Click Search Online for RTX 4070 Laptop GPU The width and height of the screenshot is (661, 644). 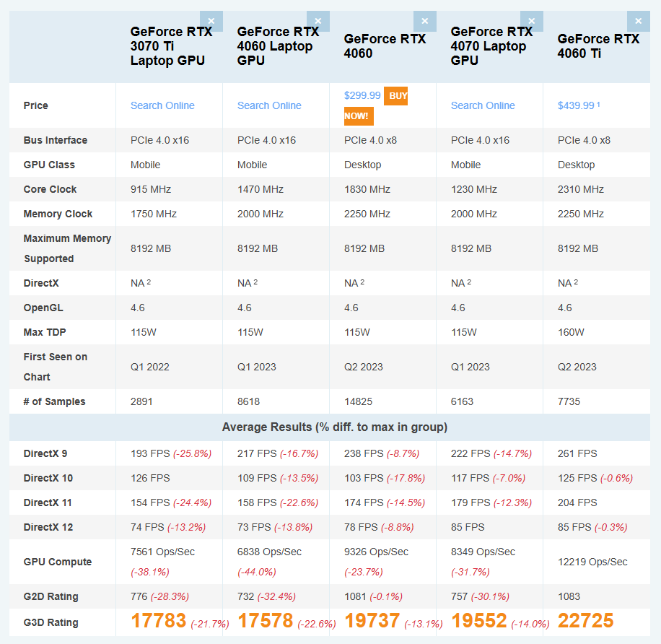coord(483,105)
